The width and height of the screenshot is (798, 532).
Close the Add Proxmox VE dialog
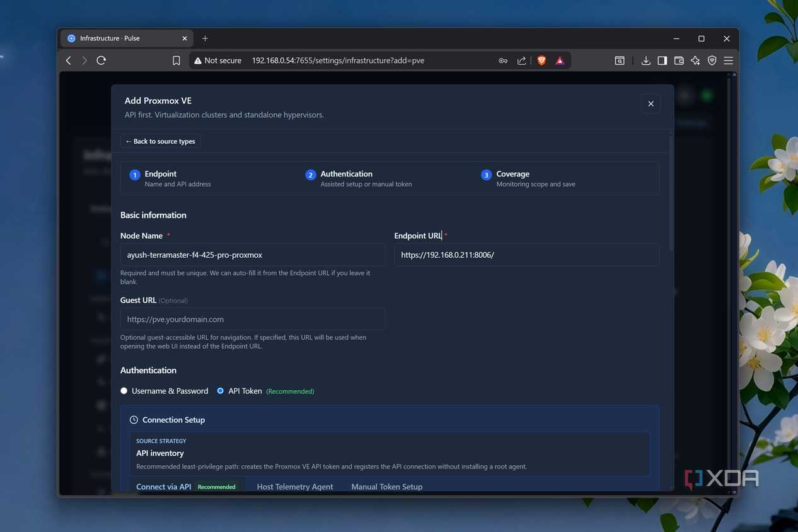651,103
